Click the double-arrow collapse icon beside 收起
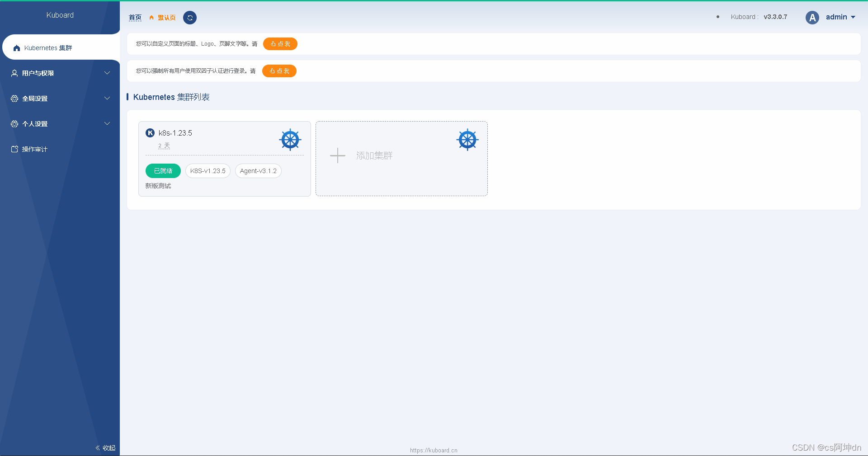The image size is (868, 456). tap(98, 448)
